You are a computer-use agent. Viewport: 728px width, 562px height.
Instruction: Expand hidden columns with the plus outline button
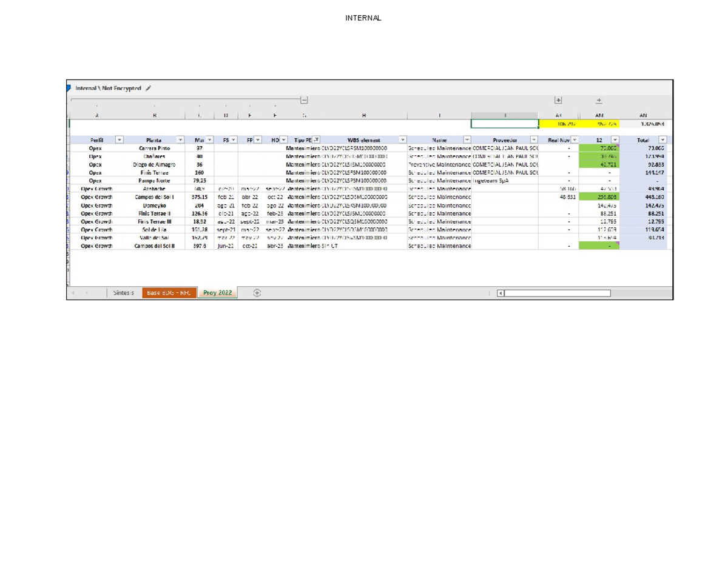(558, 100)
